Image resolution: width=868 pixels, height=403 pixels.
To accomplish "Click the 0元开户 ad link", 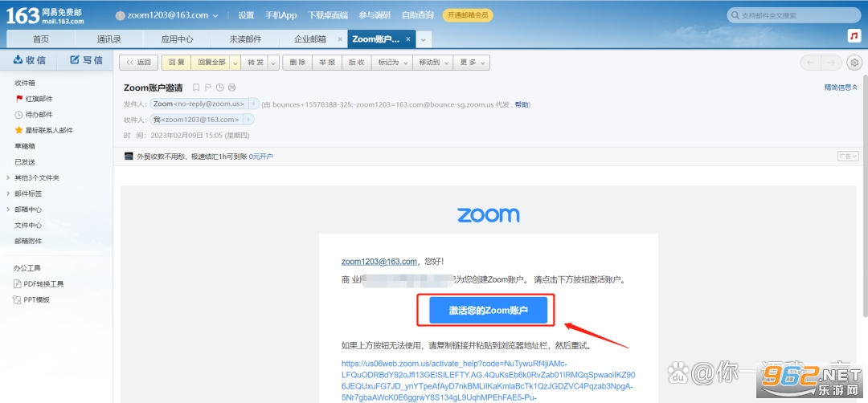I will tap(260, 157).
